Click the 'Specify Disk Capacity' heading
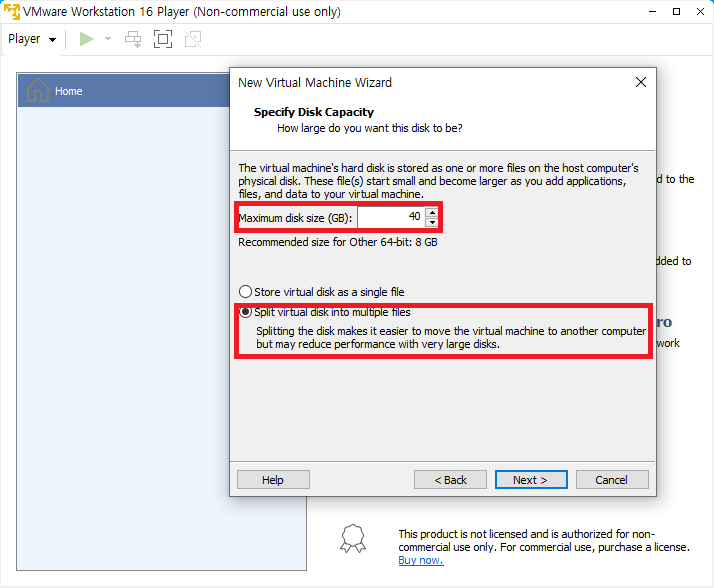Viewport: 714px width, 588px height. 314,112
